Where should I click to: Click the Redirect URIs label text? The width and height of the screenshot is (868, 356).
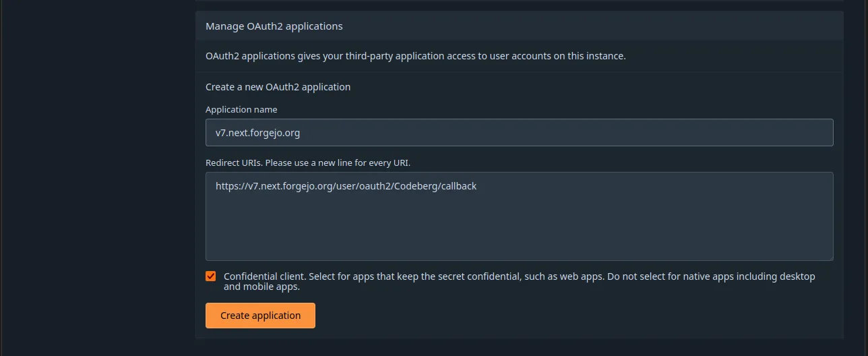pyautogui.click(x=308, y=162)
